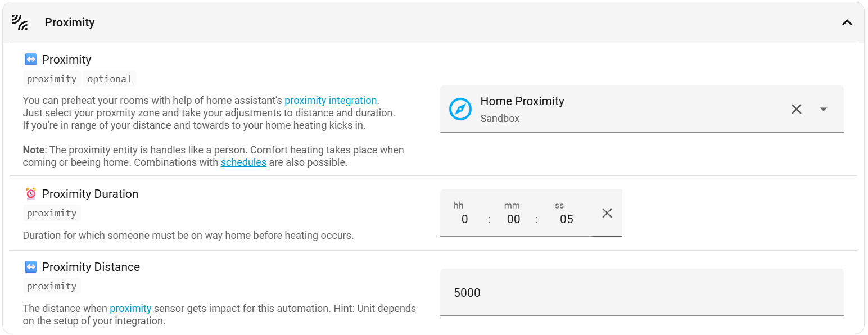Clear the Proximity Duration time value

click(x=607, y=213)
